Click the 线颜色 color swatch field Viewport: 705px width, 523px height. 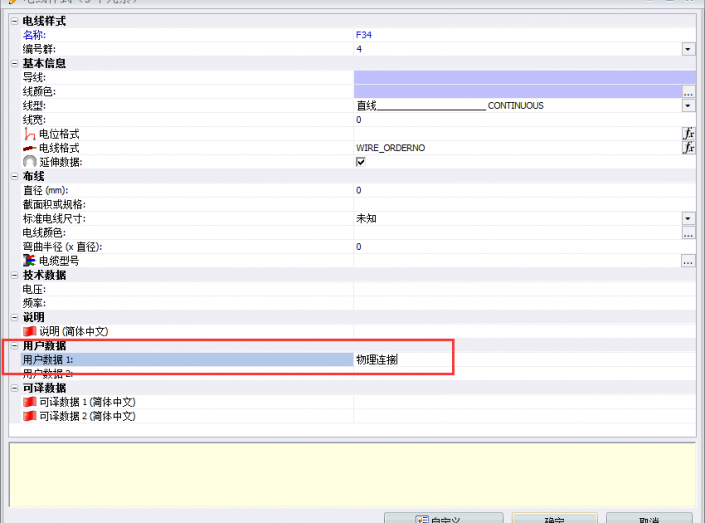click(x=518, y=92)
